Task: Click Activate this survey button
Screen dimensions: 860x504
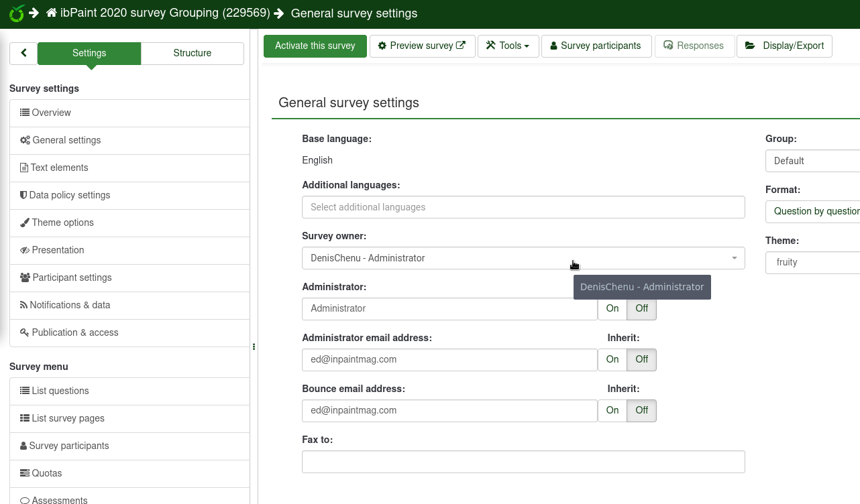Action: tap(315, 46)
